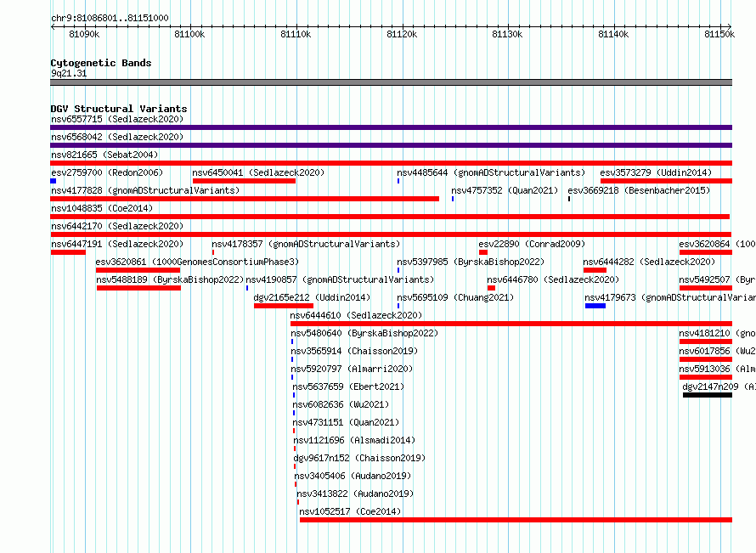Open variant nsv6082636 (Wu2021)
Screen dimensions: 756x553
pos(341,404)
